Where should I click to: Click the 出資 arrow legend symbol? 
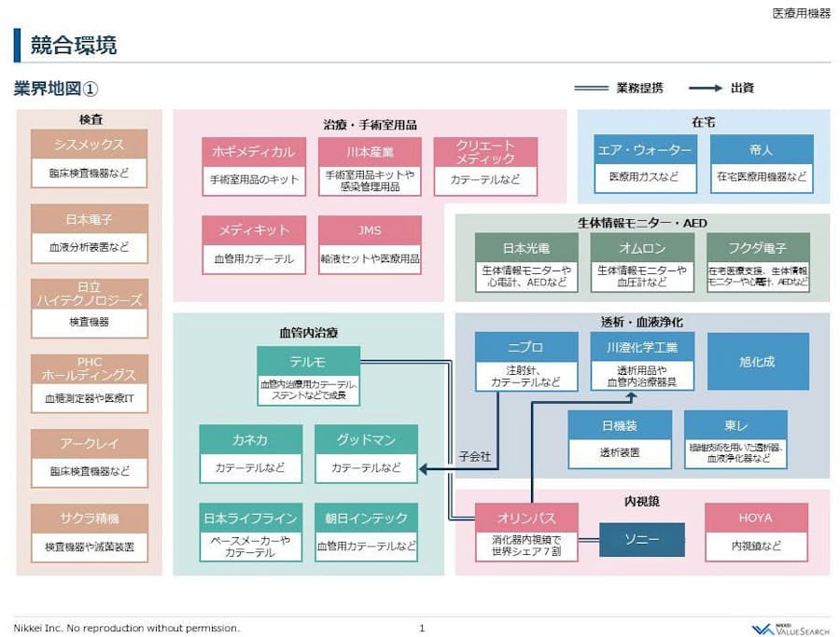click(705, 89)
